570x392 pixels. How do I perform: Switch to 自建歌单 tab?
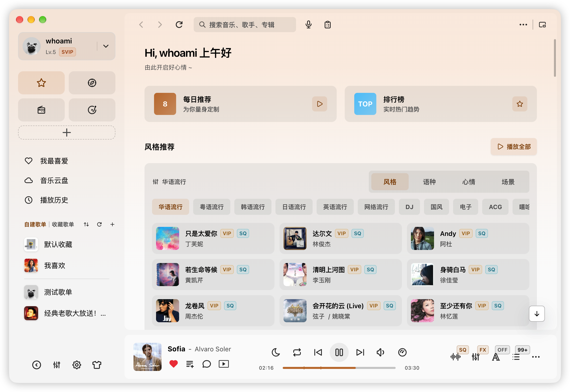(x=35, y=224)
